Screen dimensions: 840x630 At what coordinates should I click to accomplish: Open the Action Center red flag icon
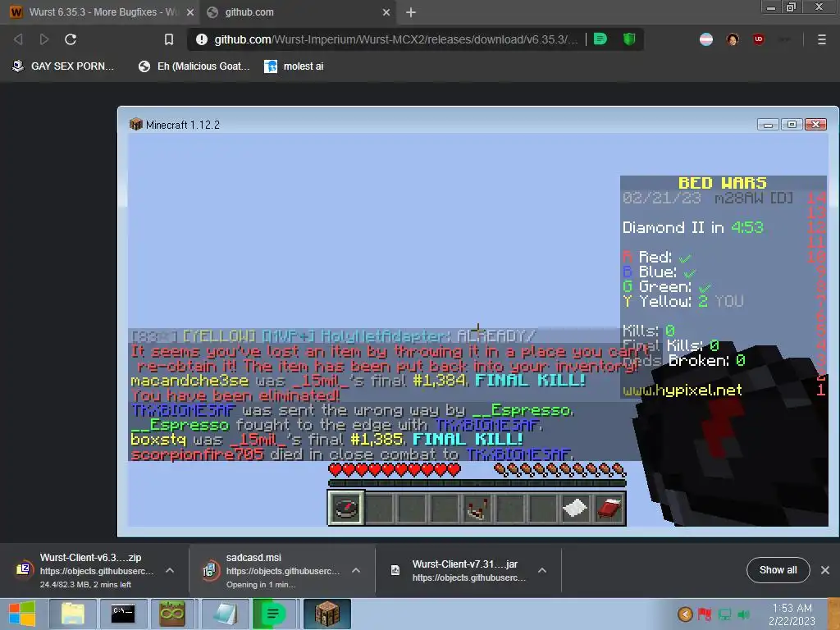[x=705, y=614]
